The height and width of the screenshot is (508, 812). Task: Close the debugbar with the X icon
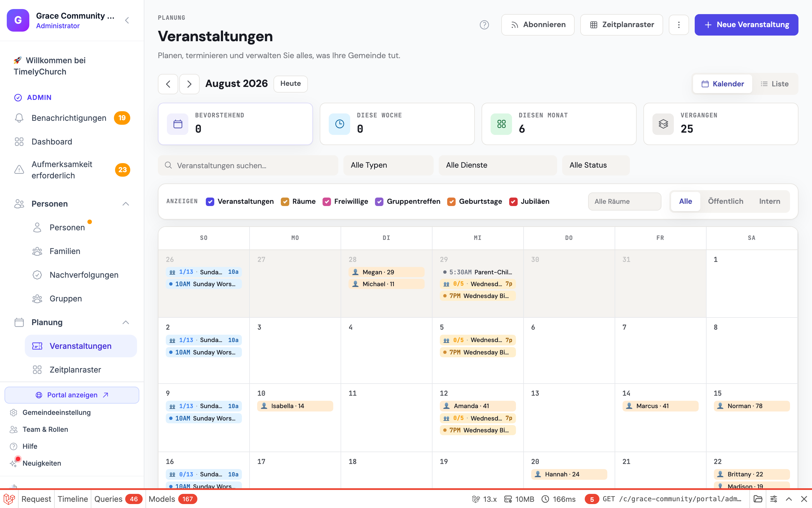pyautogui.click(x=804, y=499)
